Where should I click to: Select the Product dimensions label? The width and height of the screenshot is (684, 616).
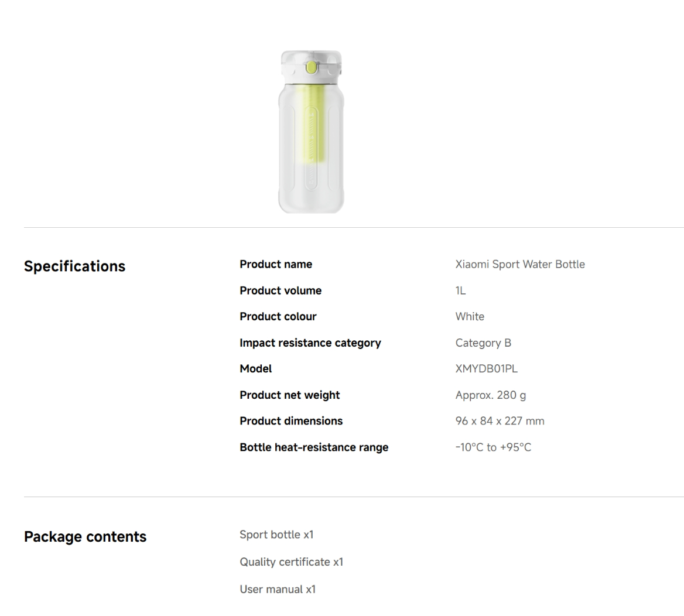(x=291, y=420)
